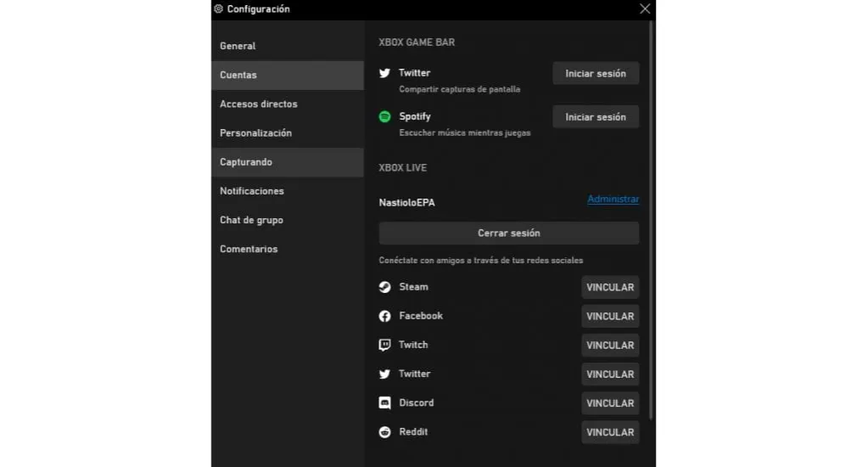Open the General settings section
868x467 pixels.
[x=288, y=46]
